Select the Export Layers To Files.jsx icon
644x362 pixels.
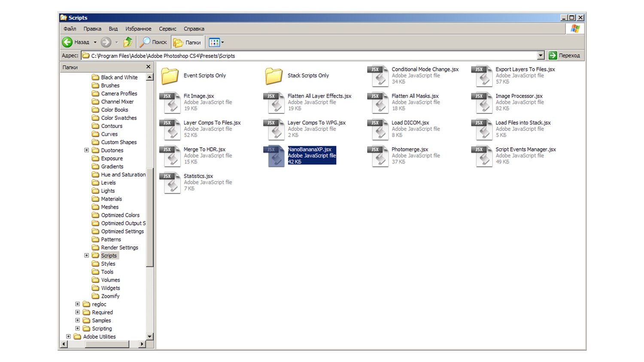tap(482, 76)
